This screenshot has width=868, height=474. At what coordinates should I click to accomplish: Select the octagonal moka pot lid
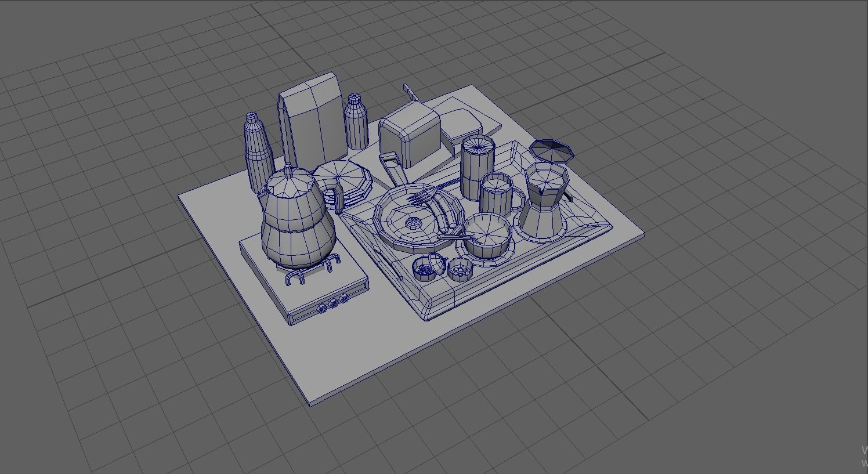tap(551, 150)
